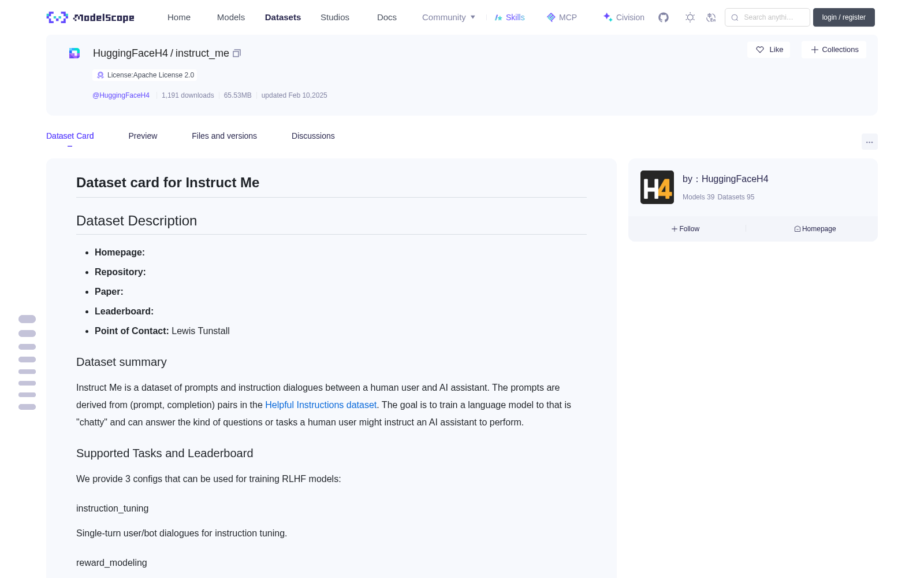Like this dataset
The width and height of the screenshot is (924, 578).
pos(769,50)
